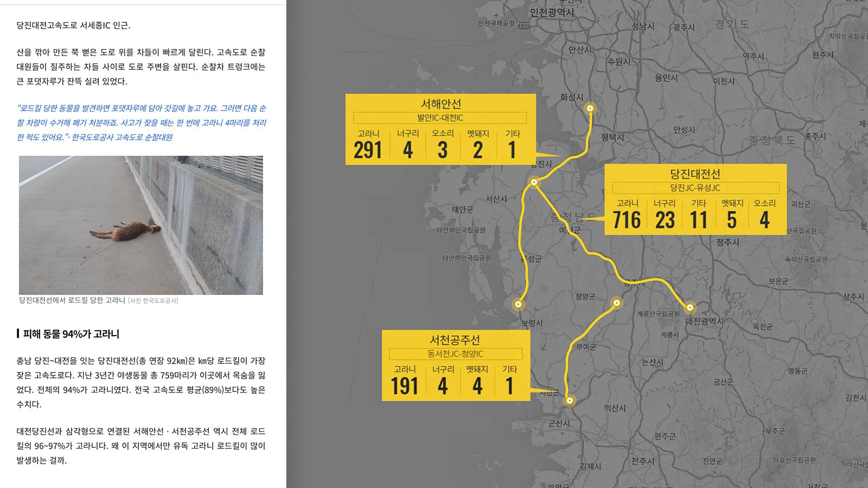The width and height of the screenshot is (868, 488).
Task: Click the 고라니 count 716
Action: [x=627, y=220]
